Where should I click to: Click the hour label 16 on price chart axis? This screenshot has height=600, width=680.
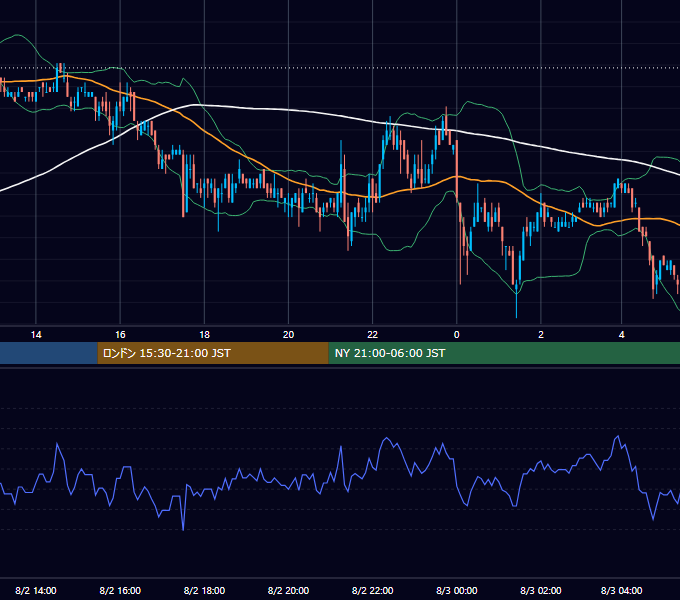120,335
